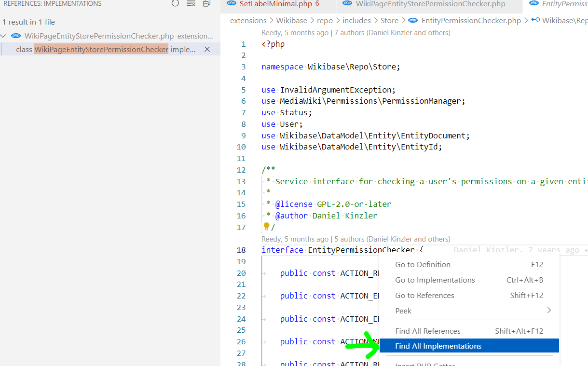Open the Store breadcrumb dropdown
Screen dimensions: 588x366
(389, 21)
